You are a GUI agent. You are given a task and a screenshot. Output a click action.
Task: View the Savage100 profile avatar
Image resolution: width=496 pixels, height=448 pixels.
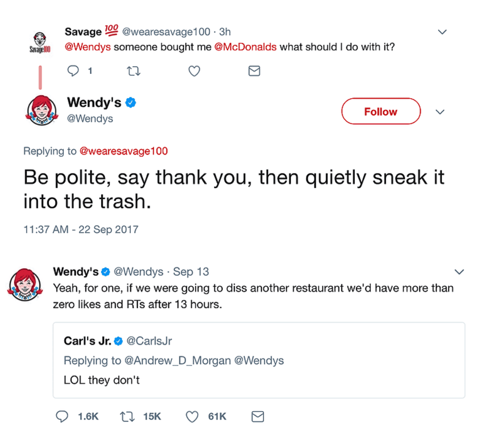[x=40, y=43]
